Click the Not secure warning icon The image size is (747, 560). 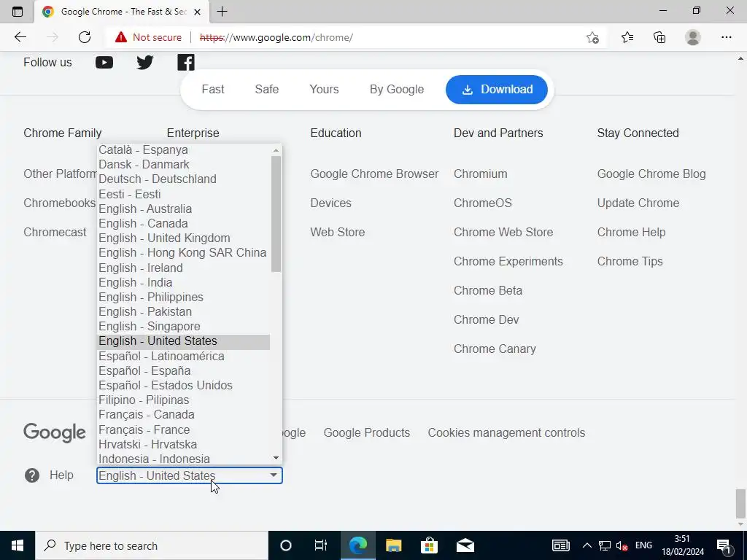coord(121,37)
